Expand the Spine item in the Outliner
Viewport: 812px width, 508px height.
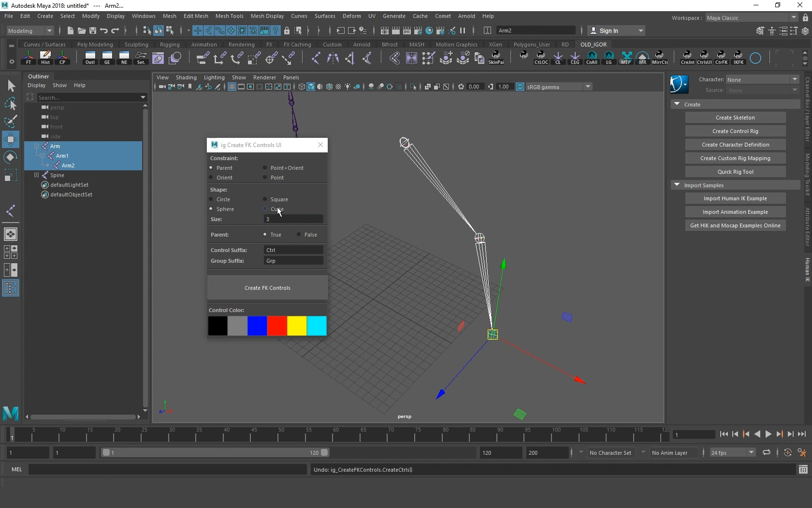37,175
